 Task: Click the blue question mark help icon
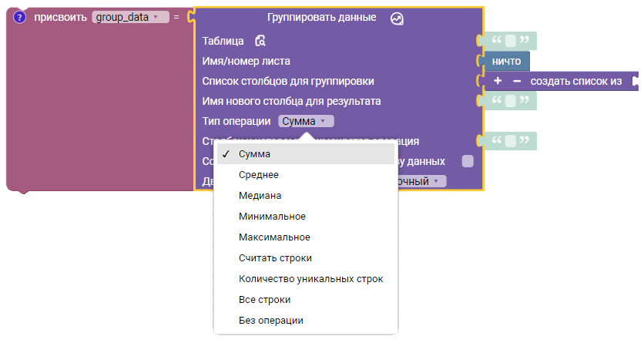(x=19, y=17)
